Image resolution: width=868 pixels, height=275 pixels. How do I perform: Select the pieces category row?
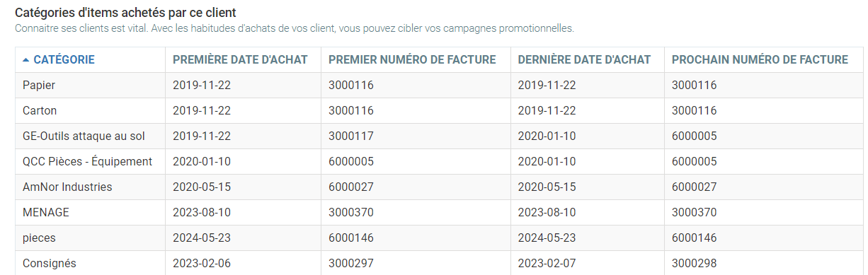[x=437, y=238]
